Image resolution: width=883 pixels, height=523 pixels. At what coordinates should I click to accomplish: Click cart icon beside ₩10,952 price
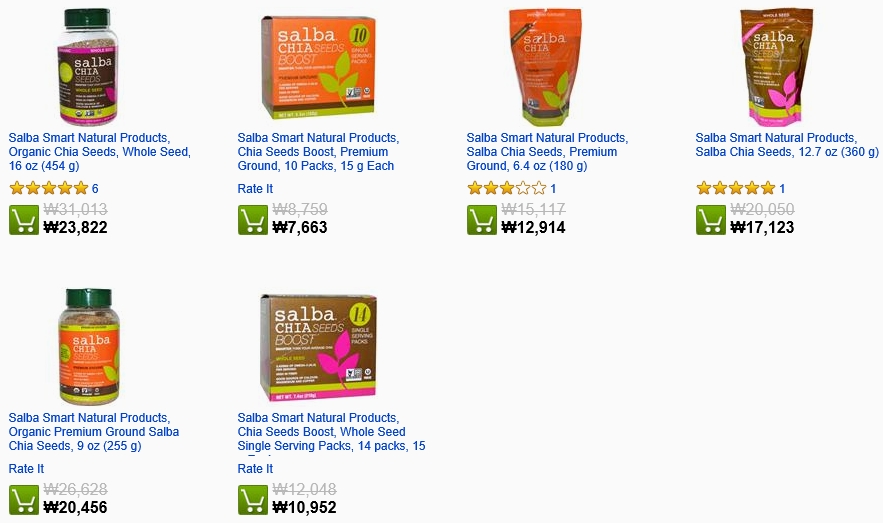pos(253,499)
